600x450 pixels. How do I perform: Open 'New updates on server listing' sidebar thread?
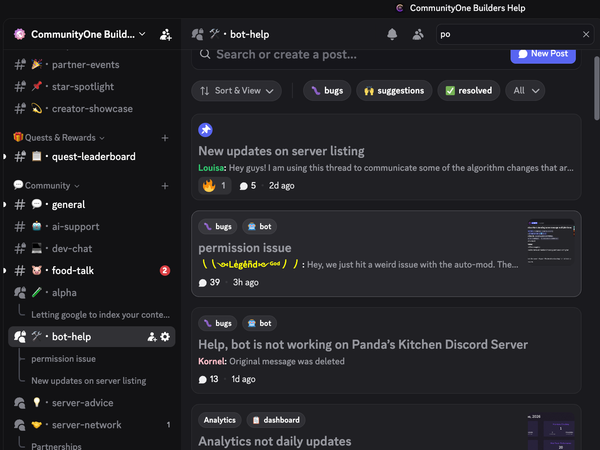[89, 381]
